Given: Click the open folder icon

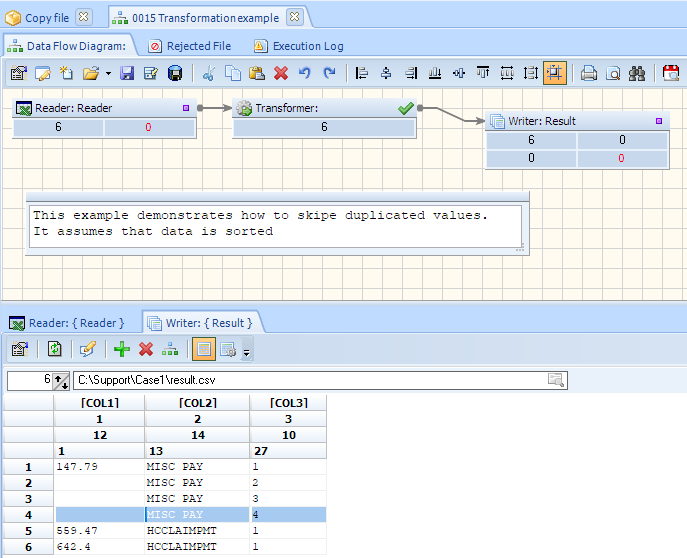Looking at the screenshot, I should click(x=91, y=73).
